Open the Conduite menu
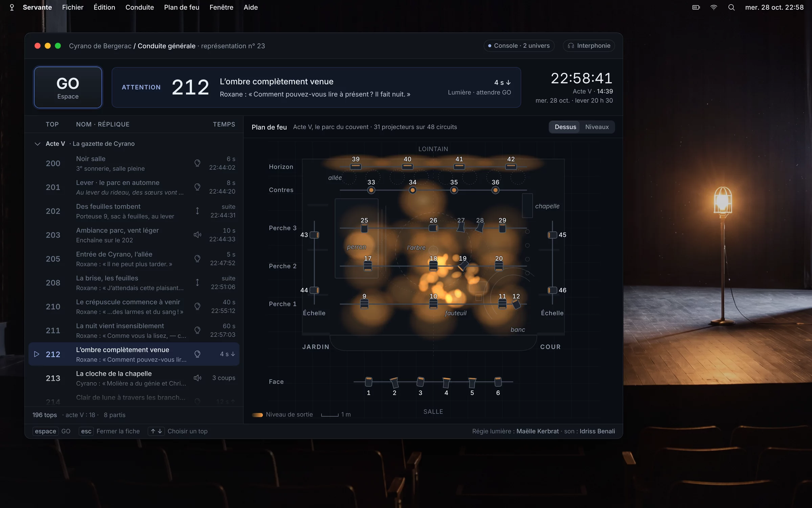The width and height of the screenshot is (812, 508). coord(139,7)
